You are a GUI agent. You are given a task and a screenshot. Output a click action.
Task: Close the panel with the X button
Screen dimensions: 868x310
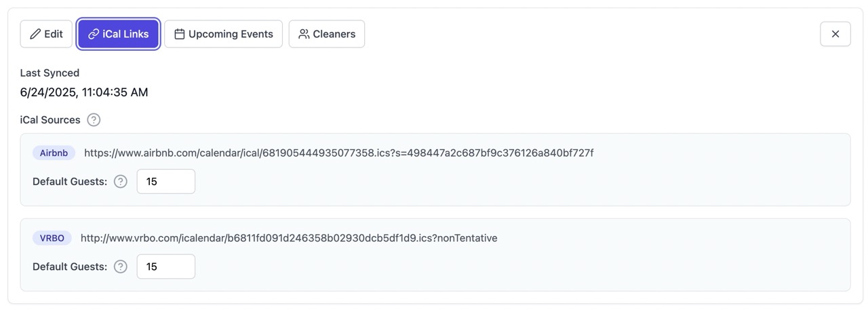point(835,34)
